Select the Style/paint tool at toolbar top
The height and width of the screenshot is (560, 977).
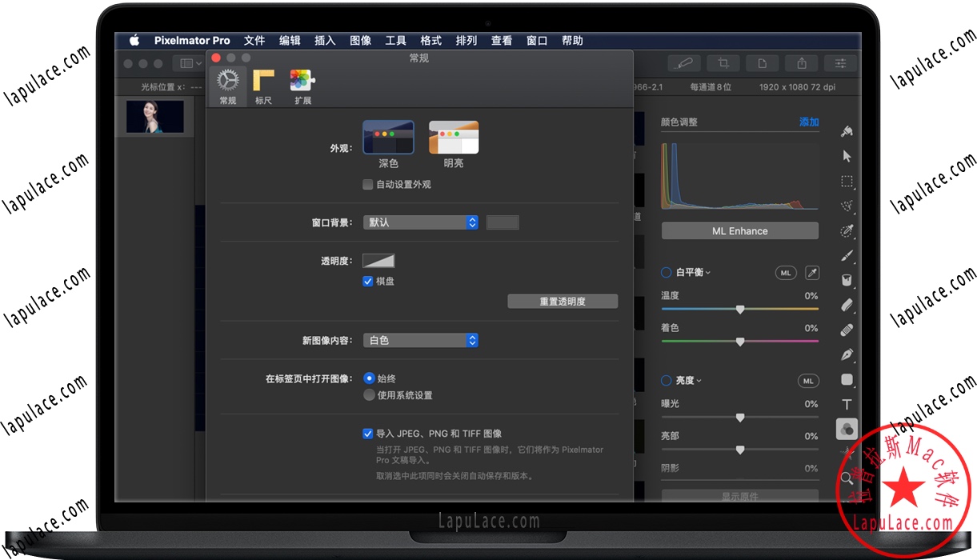pyautogui.click(x=847, y=131)
